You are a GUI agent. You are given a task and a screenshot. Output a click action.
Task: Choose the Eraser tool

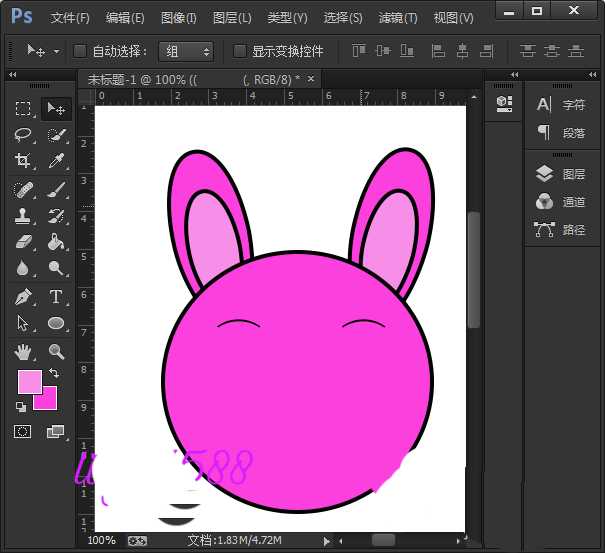(x=23, y=243)
